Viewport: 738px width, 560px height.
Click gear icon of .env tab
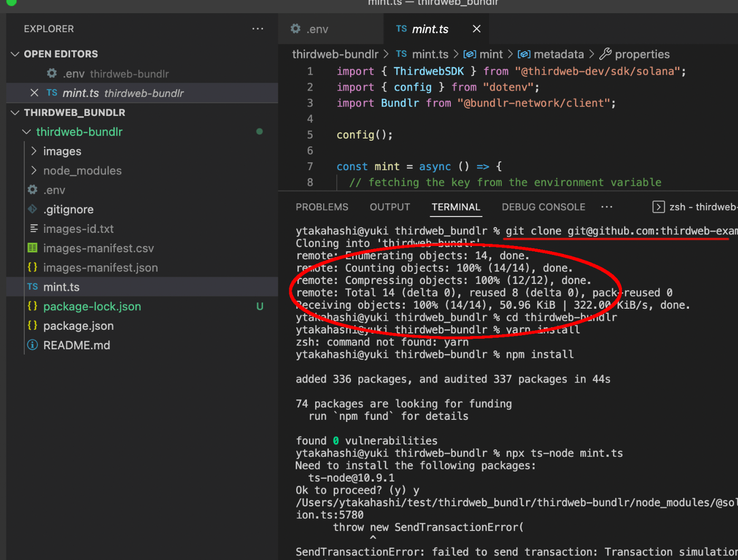pos(296,28)
